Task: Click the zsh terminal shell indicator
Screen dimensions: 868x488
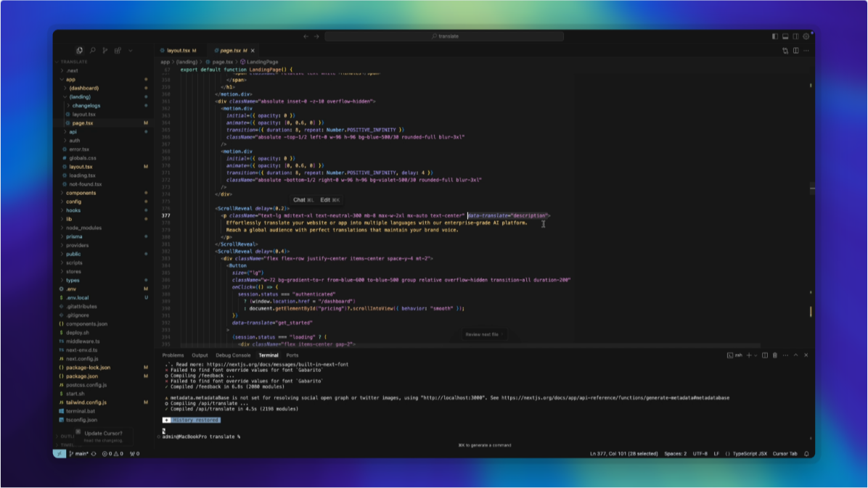Action: click(x=734, y=355)
